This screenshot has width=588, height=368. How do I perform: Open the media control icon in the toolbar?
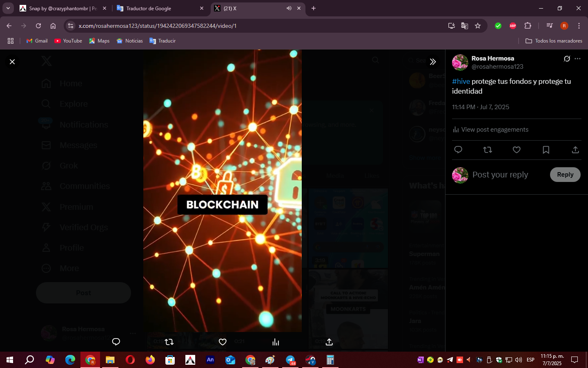tap(550, 26)
